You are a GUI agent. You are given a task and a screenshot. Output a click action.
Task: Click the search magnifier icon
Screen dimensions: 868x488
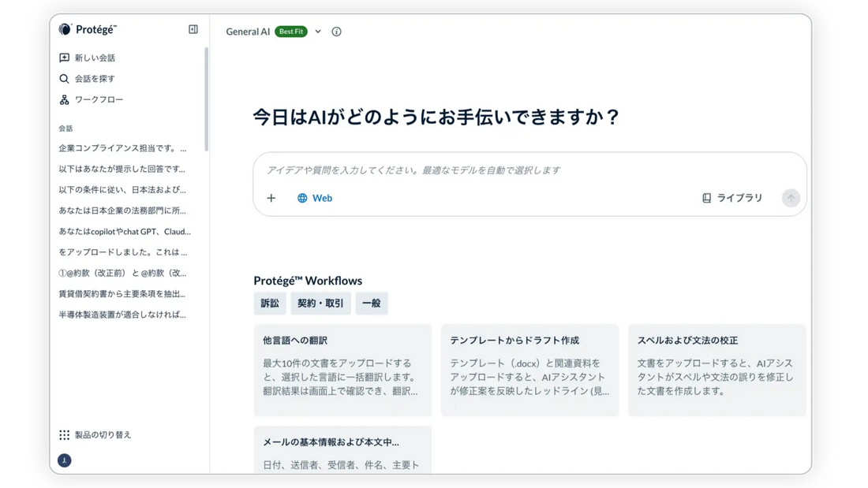point(64,79)
